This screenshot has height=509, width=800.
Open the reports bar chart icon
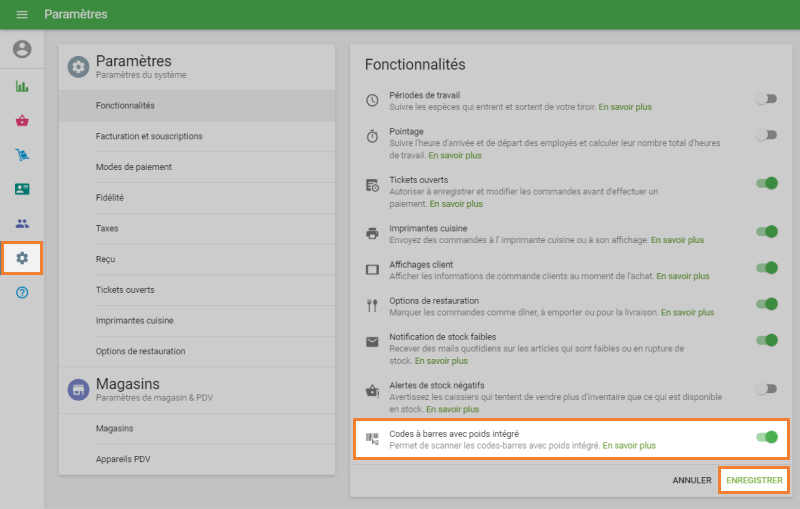[x=22, y=86]
